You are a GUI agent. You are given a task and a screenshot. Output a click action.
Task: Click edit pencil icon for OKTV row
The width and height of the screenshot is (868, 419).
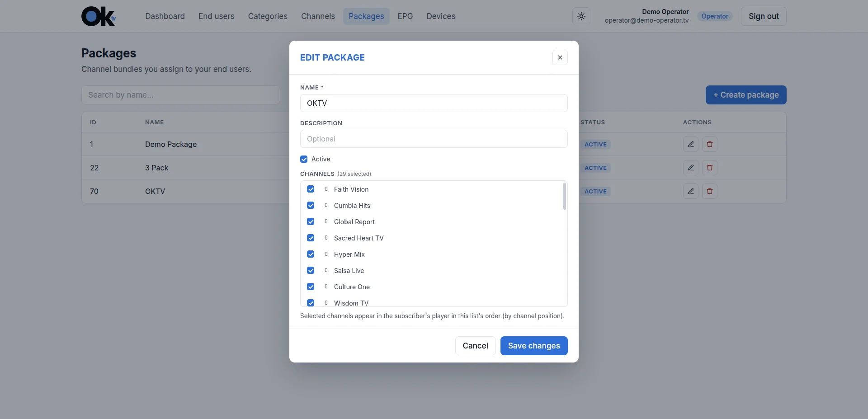point(691,191)
